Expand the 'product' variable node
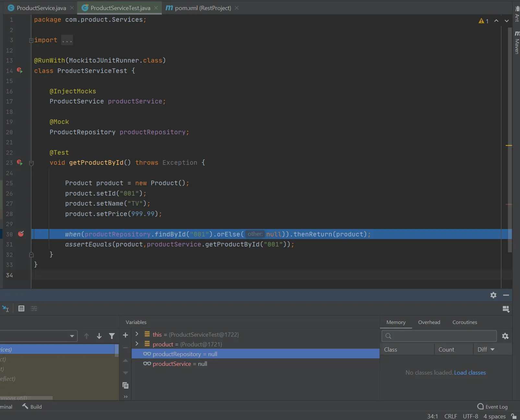Screen dimensions: 520x420 (x=137, y=344)
